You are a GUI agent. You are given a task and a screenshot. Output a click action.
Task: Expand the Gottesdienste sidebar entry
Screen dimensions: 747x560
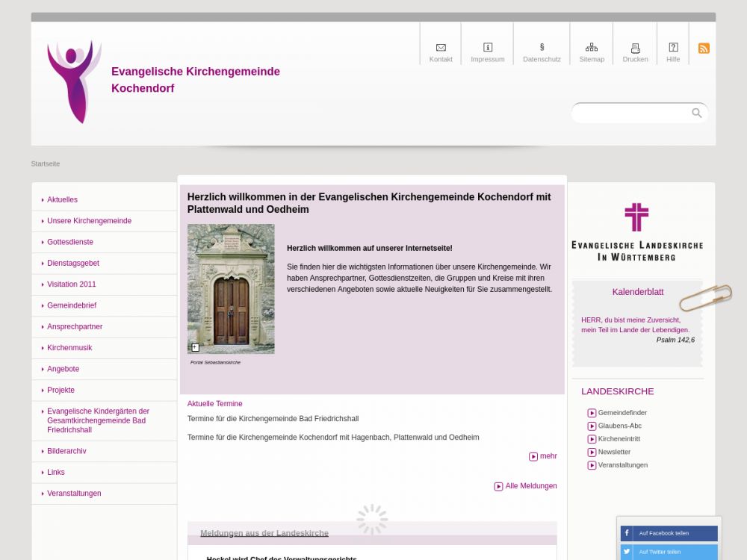(70, 242)
